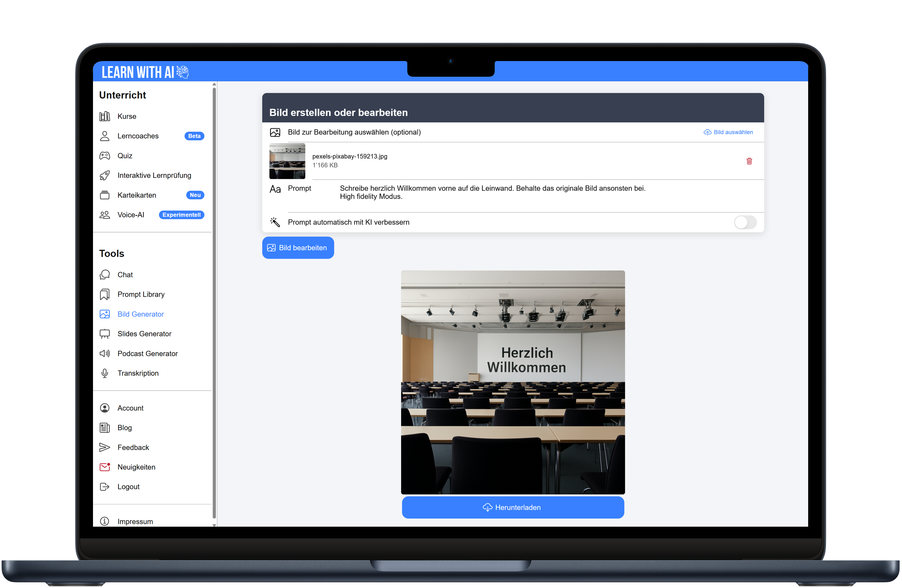Click the Neuigkeiten envelope icon
This screenshot has height=588, width=902.
[x=104, y=467]
